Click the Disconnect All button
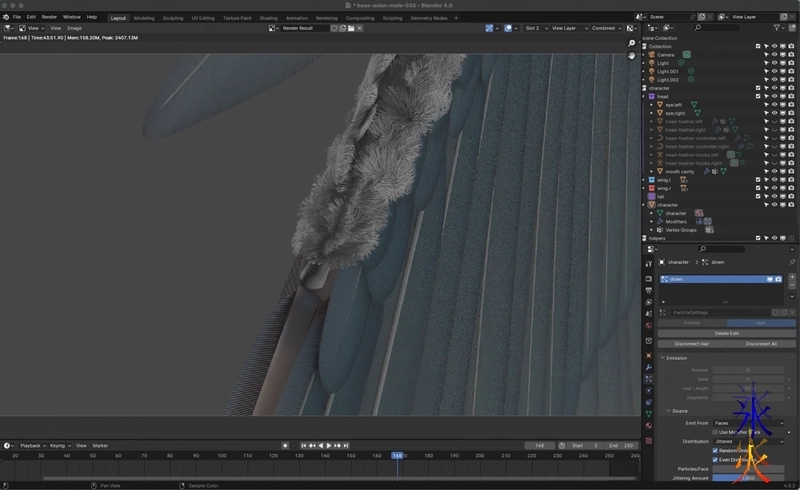800x490 pixels. [761, 343]
